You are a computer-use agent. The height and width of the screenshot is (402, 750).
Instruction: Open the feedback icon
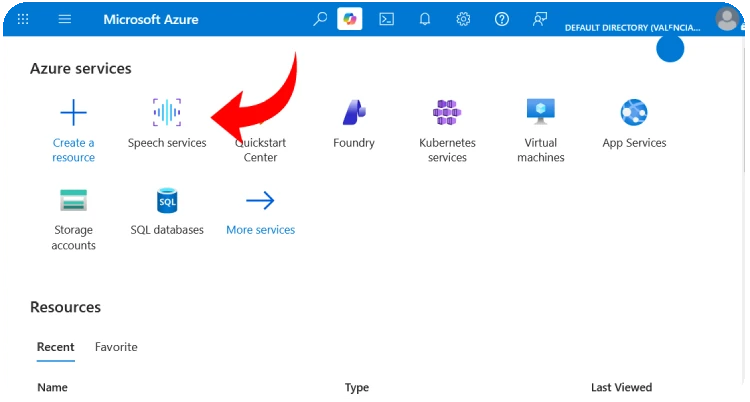(x=540, y=19)
